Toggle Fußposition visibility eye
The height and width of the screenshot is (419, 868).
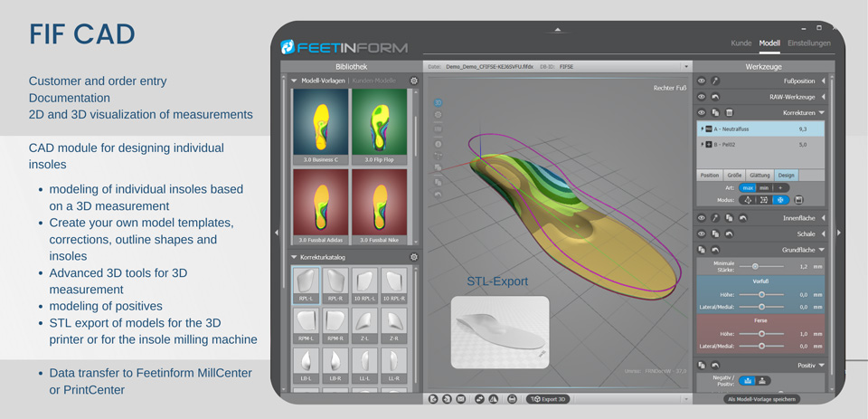pyautogui.click(x=702, y=81)
